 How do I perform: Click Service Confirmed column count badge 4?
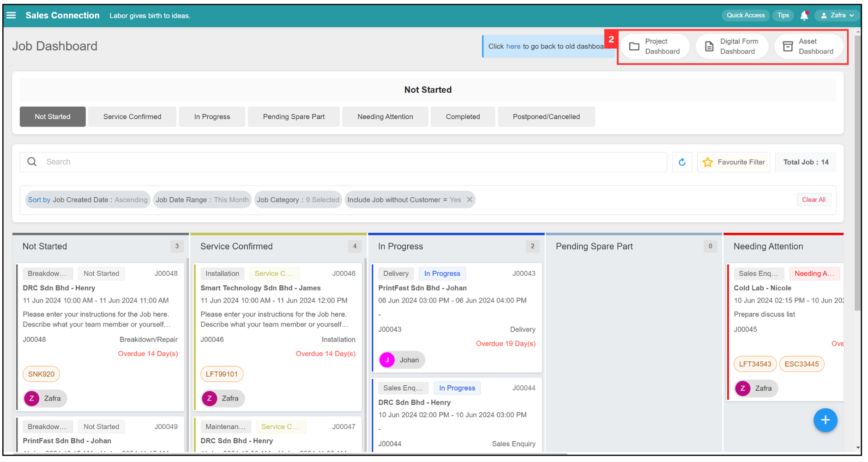click(x=355, y=246)
